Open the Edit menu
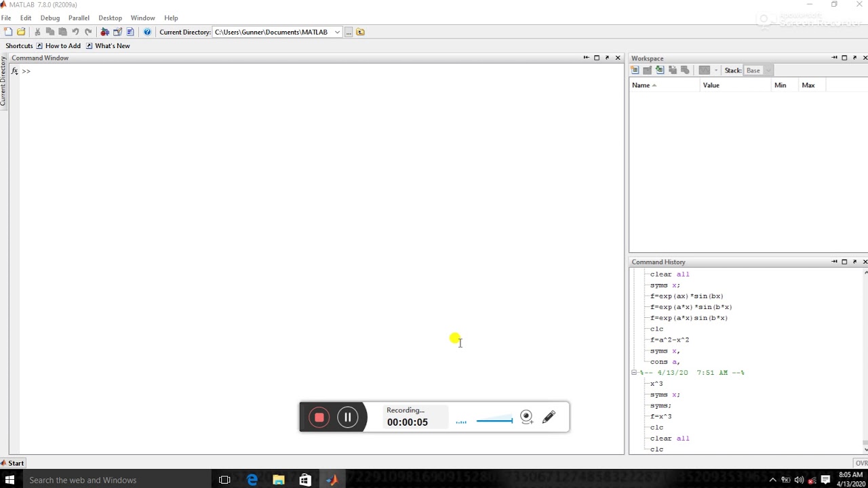This screenshot has height=488, width=868. point(26,18)
